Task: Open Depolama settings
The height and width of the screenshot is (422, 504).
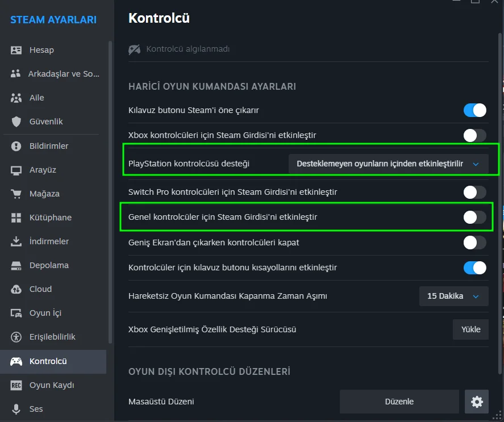Action: 53,265
